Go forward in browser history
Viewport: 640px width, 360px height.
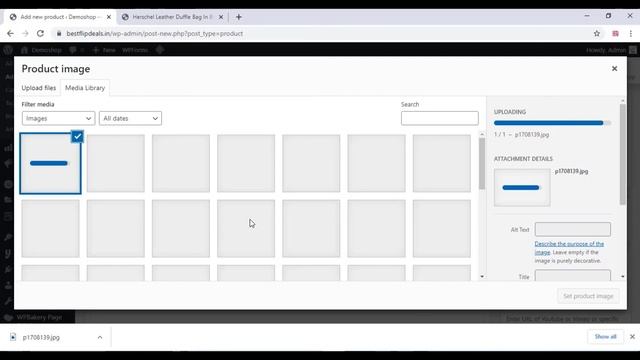click(x=25, y=33)
